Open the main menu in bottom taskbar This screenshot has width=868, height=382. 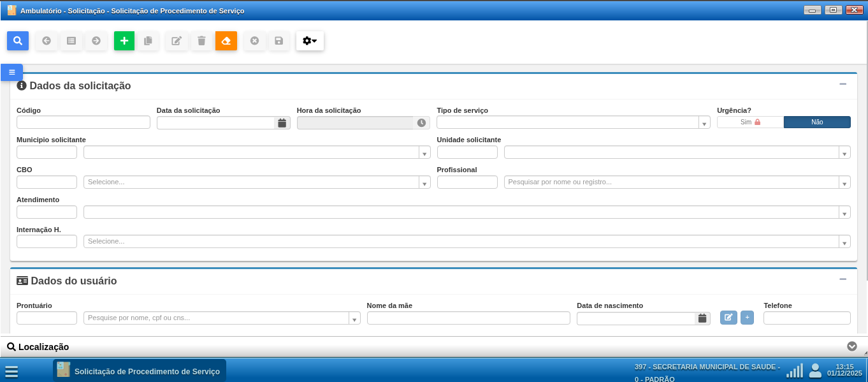click(x=11, y=371)
